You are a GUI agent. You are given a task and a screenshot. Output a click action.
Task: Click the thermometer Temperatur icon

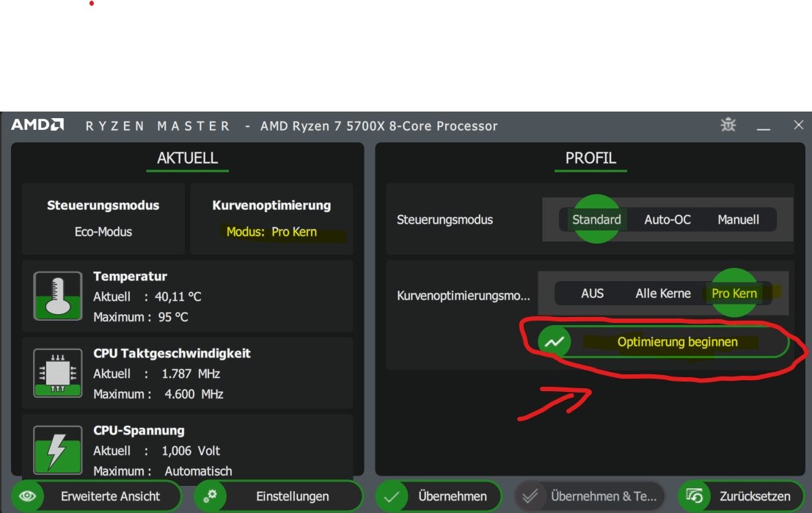click(x=57, y=296)
